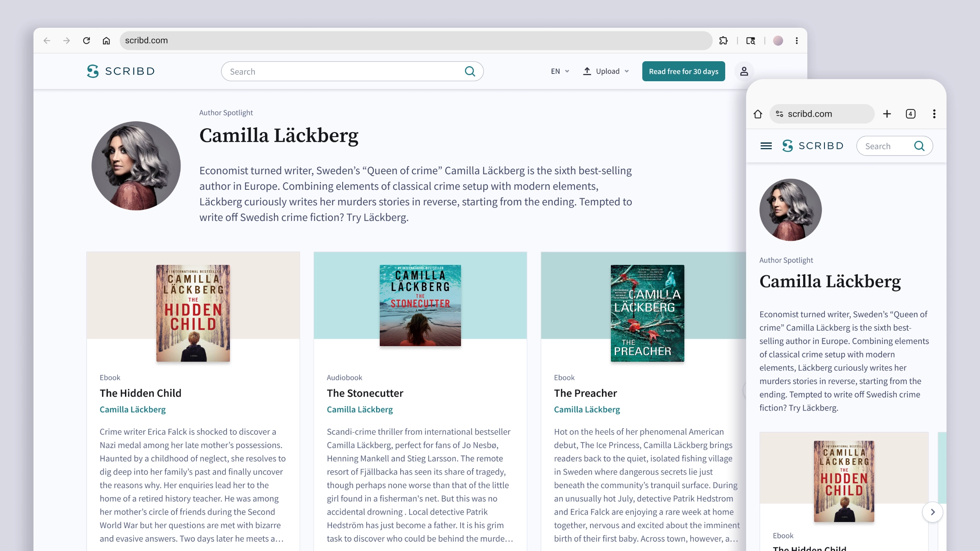Click The Hidden Child cover on desktop

(193, 313)
